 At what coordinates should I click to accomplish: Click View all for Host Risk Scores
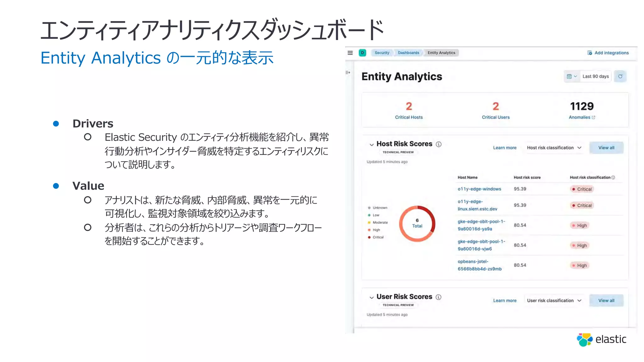pos(606,148)
